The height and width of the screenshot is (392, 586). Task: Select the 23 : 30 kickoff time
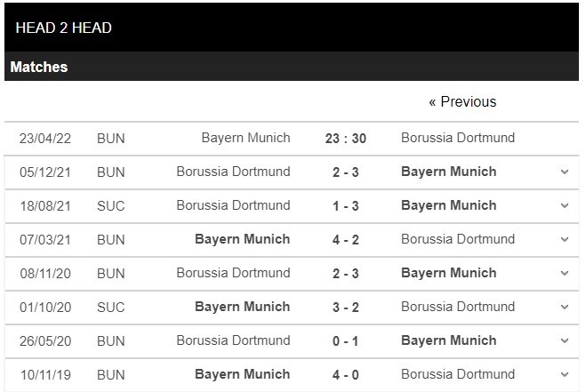tap(346, 139)
